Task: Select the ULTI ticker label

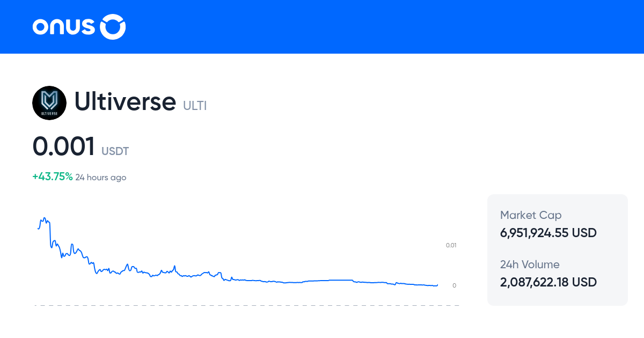Action: click(195, 106)
